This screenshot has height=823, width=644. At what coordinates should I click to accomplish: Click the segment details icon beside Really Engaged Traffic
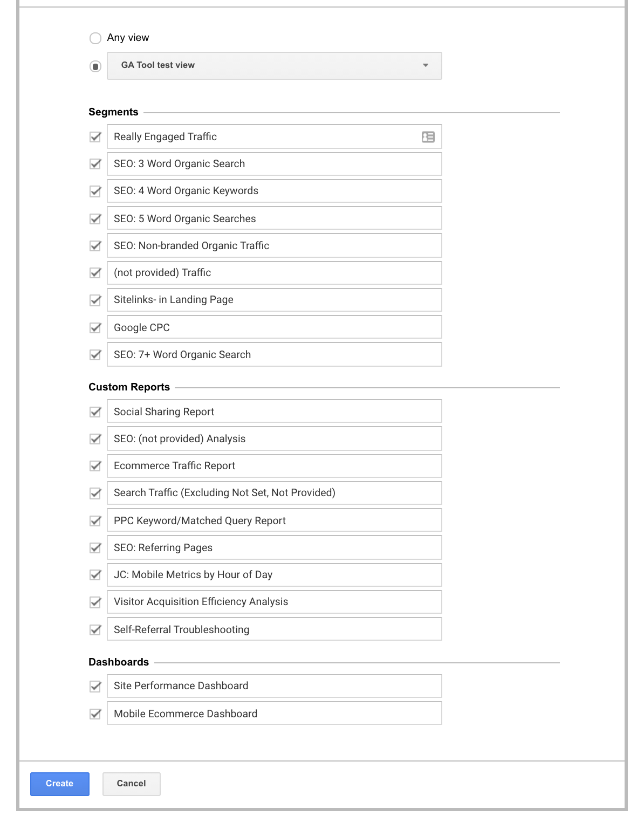[x=427, y=137]
